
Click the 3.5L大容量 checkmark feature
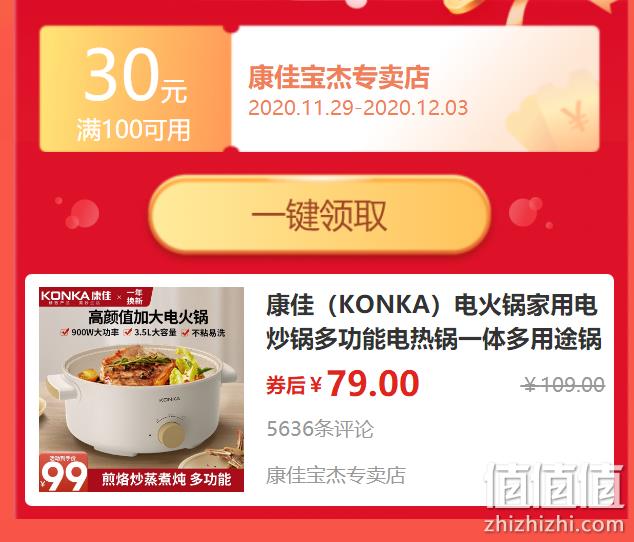pos(150,332)
